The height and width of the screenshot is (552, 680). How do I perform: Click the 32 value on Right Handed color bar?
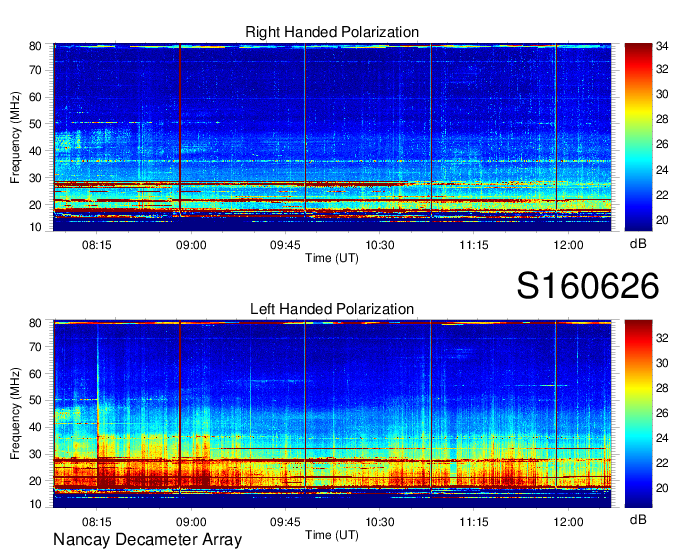662,69
